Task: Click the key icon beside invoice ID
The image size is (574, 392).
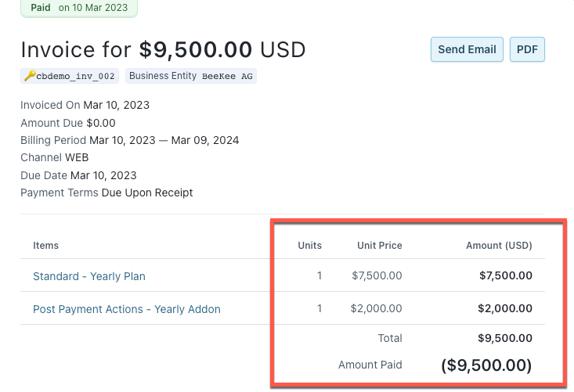Action: (30, 76)
